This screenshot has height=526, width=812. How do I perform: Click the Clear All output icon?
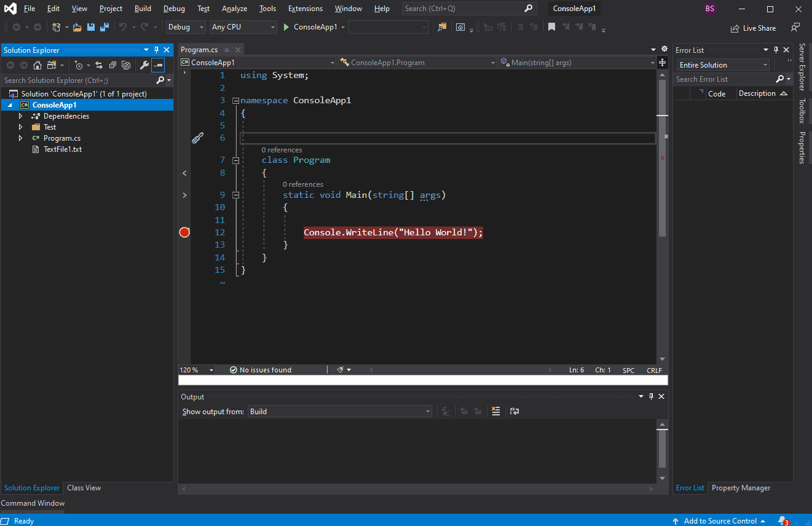click(496, 412)
